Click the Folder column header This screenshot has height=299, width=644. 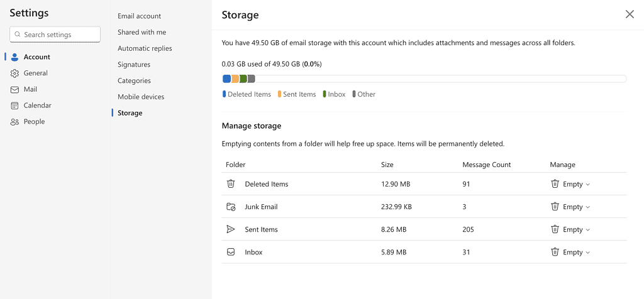[235, 165]
